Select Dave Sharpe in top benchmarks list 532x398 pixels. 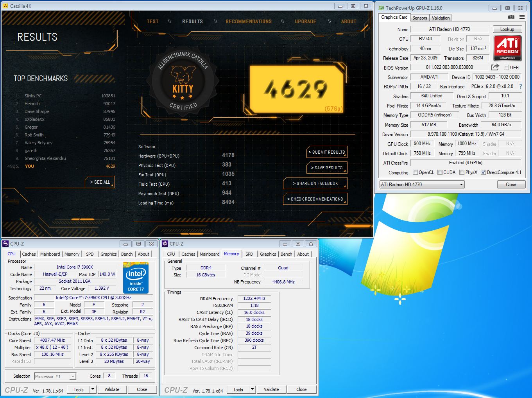[x=66, y=111]
